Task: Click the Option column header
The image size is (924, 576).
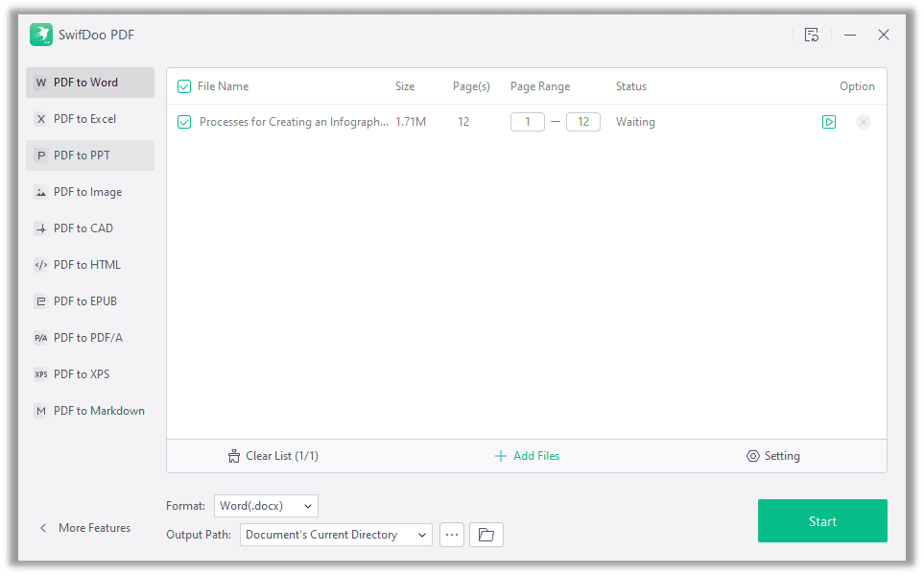Action: click(x=857, y=86)
